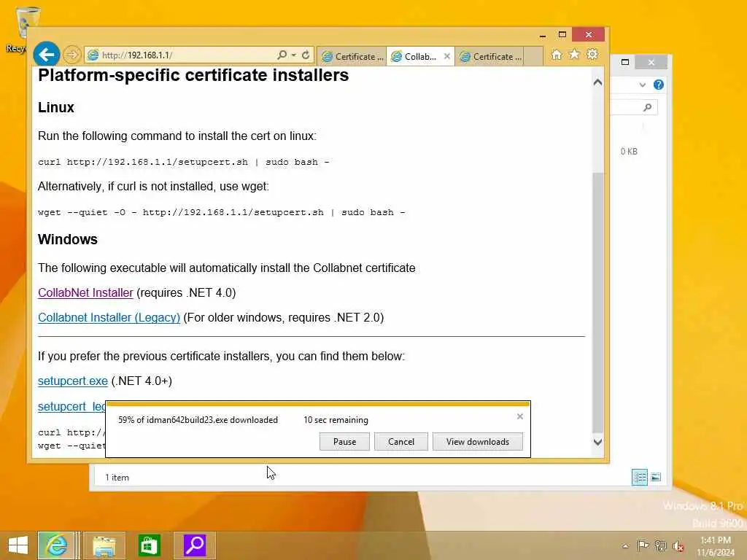747x560 pixels.
Task: Expand the ribbon chevron in Explorer window
Action: tap(642, 85)
